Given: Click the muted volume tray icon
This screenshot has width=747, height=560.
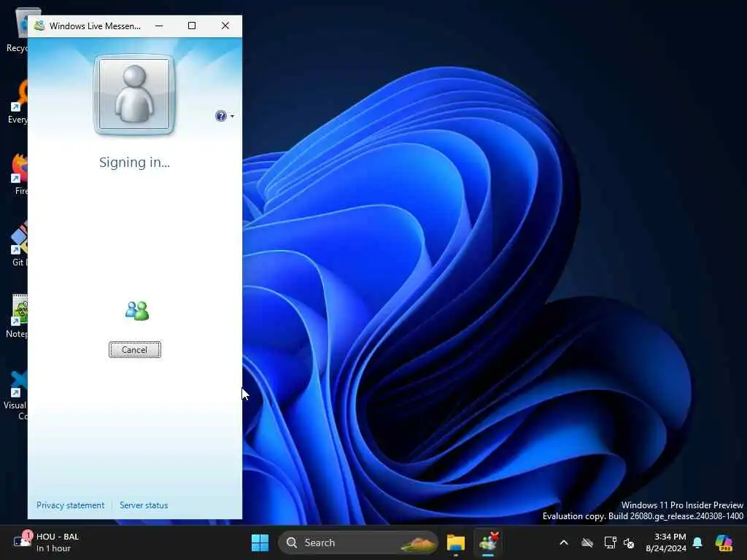Looking at the screenshot, I should click(x=629, y=542).
